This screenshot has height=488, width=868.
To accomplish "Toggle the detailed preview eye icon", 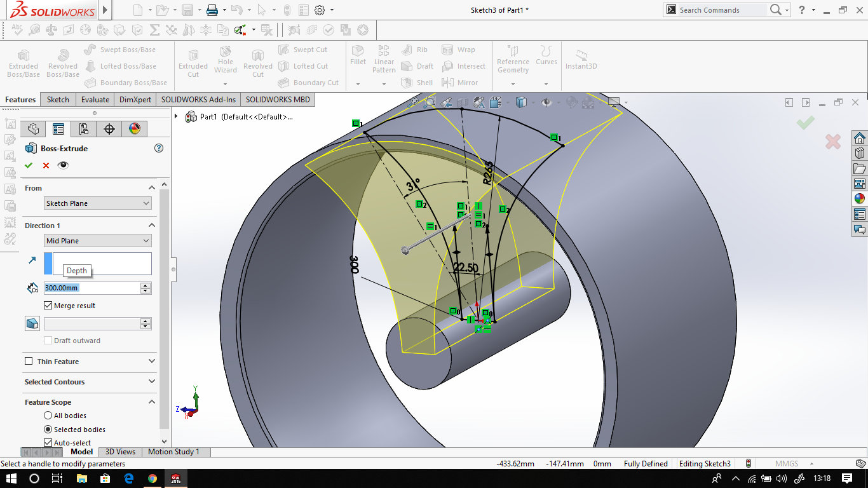I will click(63, 165).
